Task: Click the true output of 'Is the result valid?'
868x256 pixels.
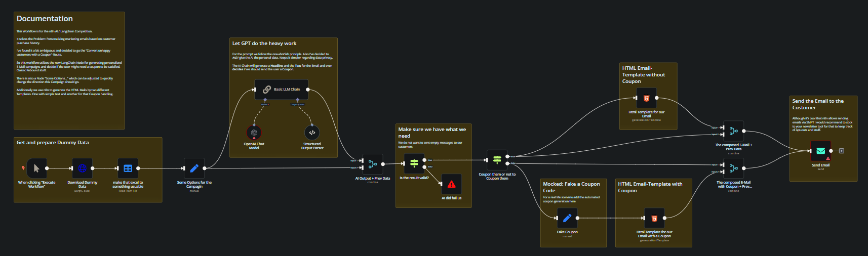Action: tap(424, 160)
